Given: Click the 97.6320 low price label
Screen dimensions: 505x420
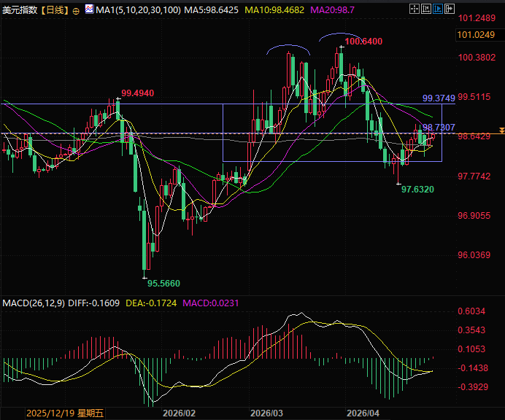Looking at the screenshot, I should click(417, 190).
